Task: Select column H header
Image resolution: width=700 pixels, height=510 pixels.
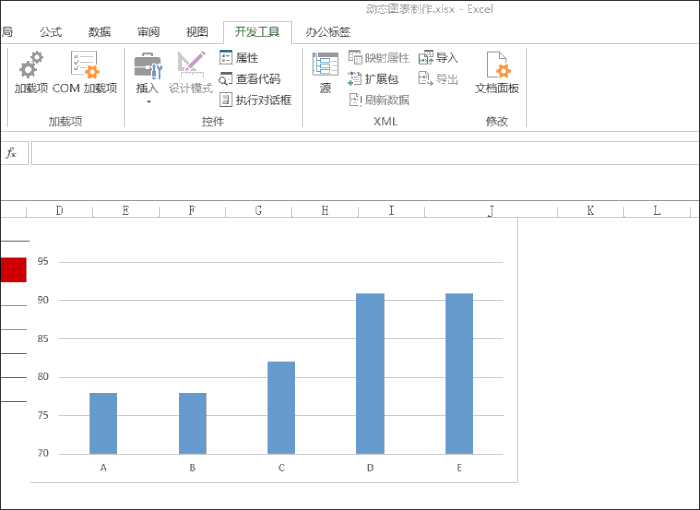Action: coord(325,210)
